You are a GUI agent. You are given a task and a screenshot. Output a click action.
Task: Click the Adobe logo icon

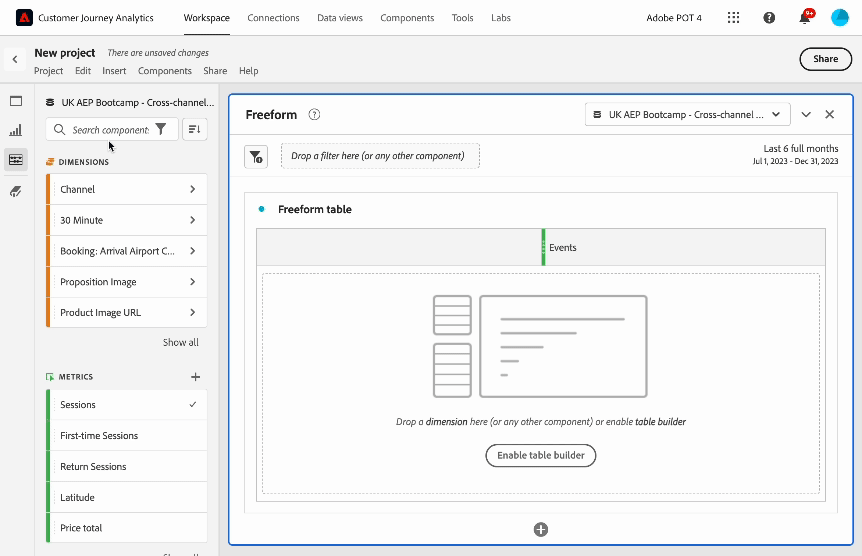click(x=24, y=18)
